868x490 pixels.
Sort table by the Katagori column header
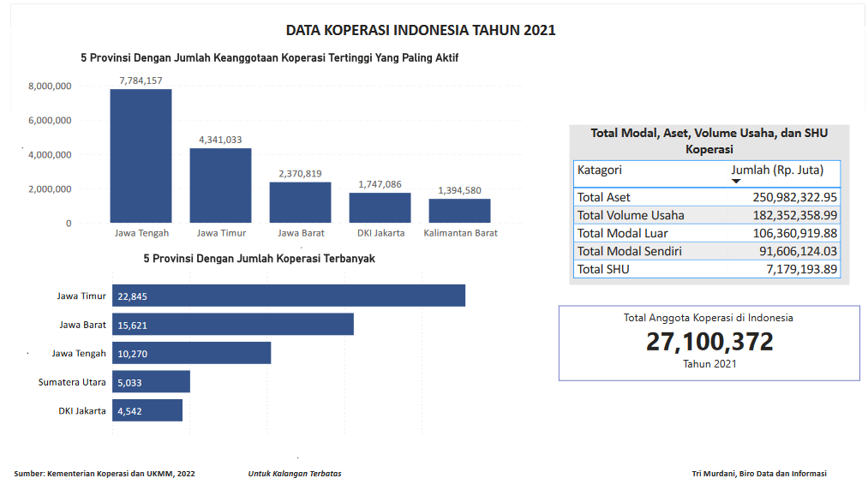pyautogui.click(x=600, y=170)
